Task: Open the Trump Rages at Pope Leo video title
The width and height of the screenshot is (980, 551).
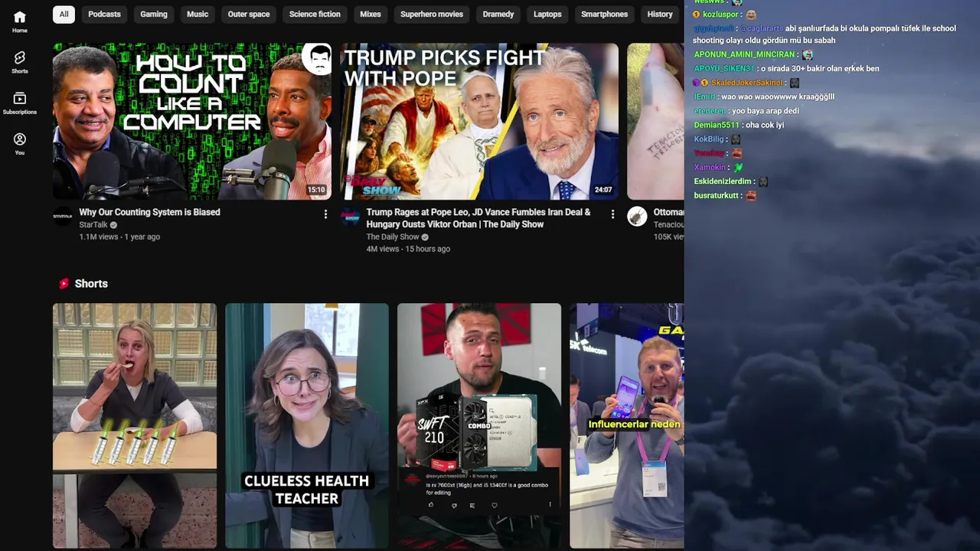Action: tap(479, 218)
